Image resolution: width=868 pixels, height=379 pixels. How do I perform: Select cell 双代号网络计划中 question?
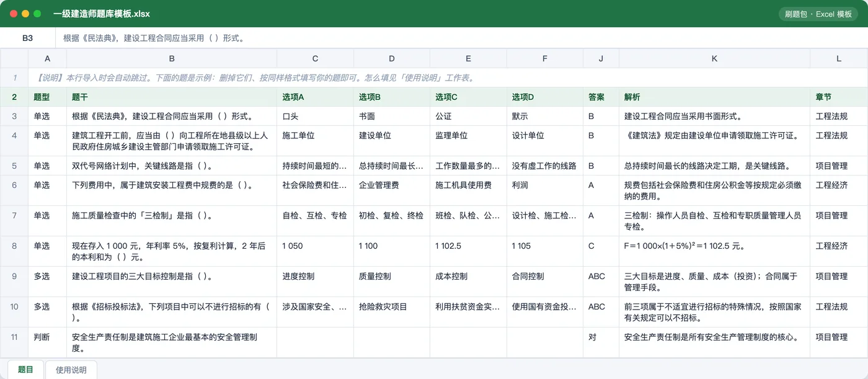[x=172, y=166]
